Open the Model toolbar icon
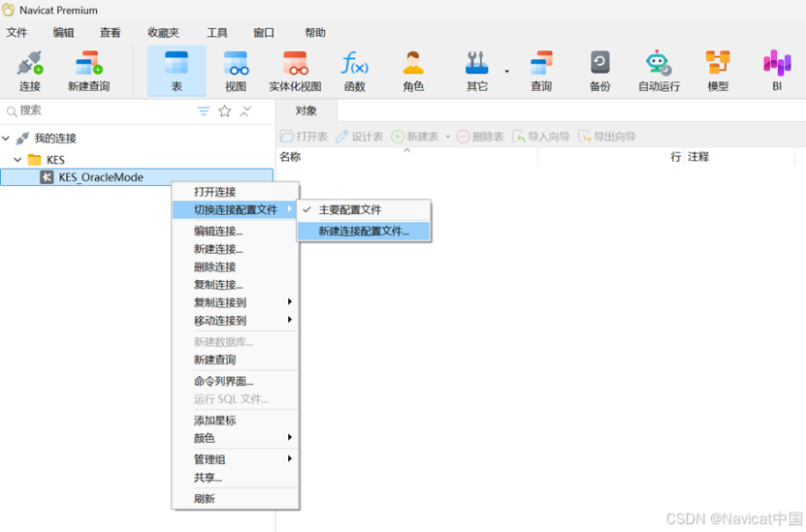This screenshot has width=806, height=532. coord(718,71)
